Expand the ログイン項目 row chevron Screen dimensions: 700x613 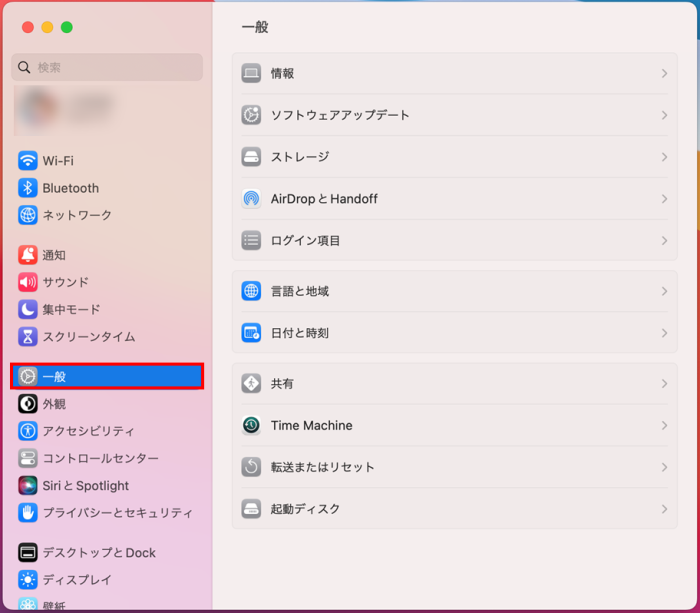point(664,241)
